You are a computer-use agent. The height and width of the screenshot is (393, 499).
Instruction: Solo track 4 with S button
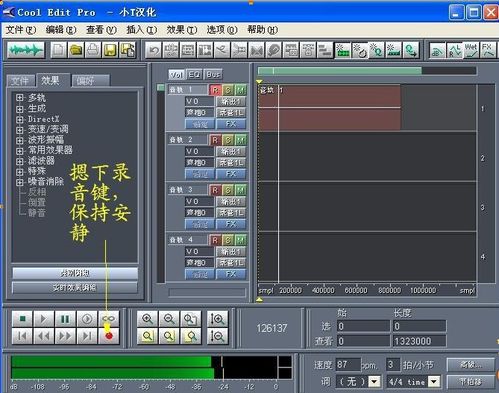[x=228, y=240]
